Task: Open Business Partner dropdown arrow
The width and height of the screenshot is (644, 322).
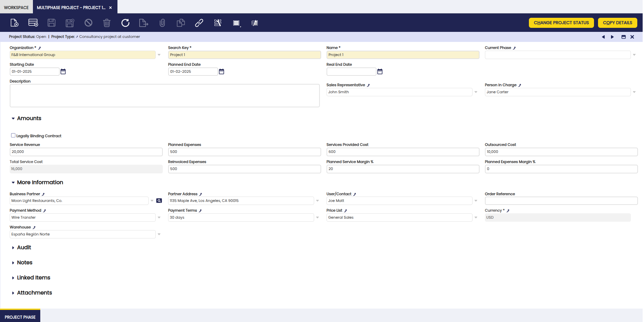Action: tap(152, 201)
